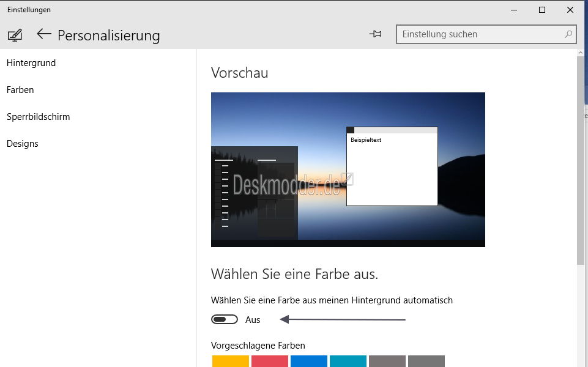Click the 'Wählen Sie eine Farbe aus.' heading
The height and width of the screenshot is (367, 588).
294,274
